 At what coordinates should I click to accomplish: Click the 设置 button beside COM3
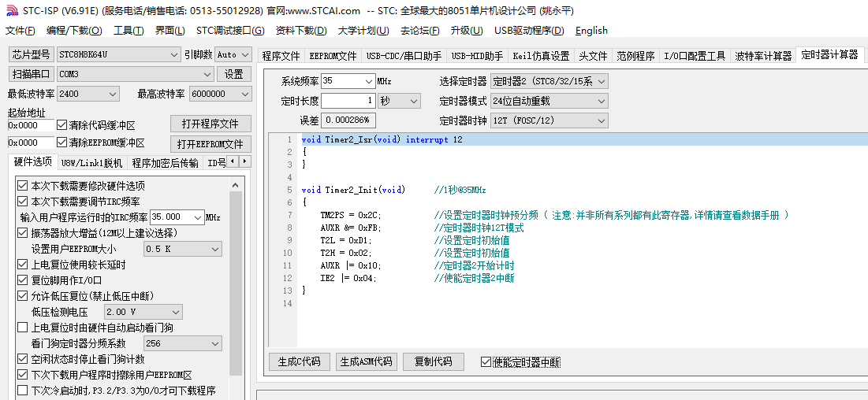point(234,73)
